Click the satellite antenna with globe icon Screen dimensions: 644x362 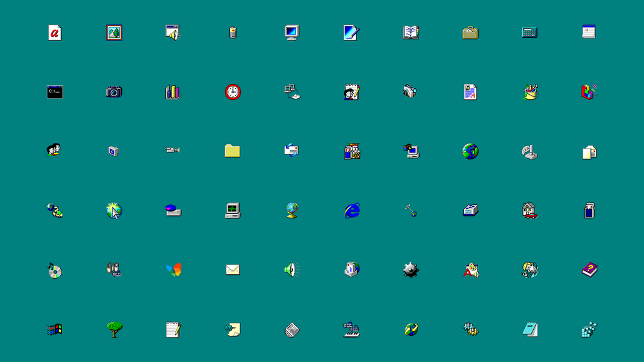(x=411, y=211)
